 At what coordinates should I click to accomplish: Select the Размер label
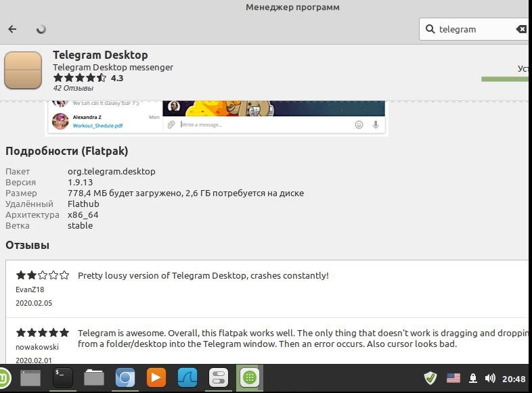pos(21,193)
